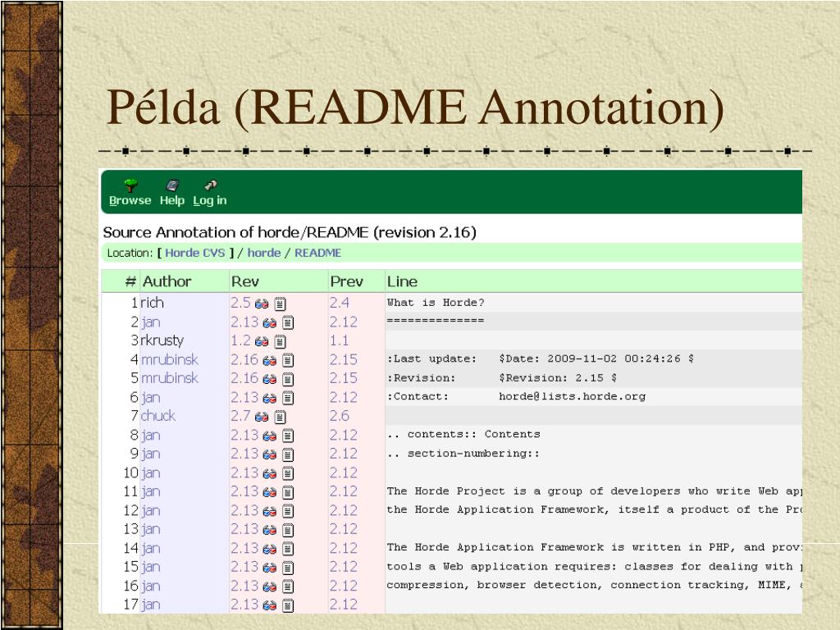
Task: Open previous revision 2.6 in row 7
Action: point(340,416)
